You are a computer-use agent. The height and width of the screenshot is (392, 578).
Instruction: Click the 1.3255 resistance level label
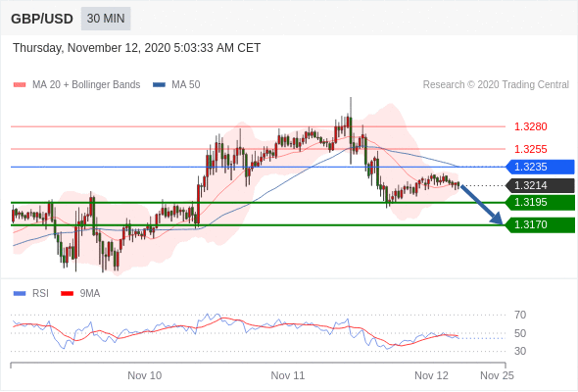tap(531, 149)
